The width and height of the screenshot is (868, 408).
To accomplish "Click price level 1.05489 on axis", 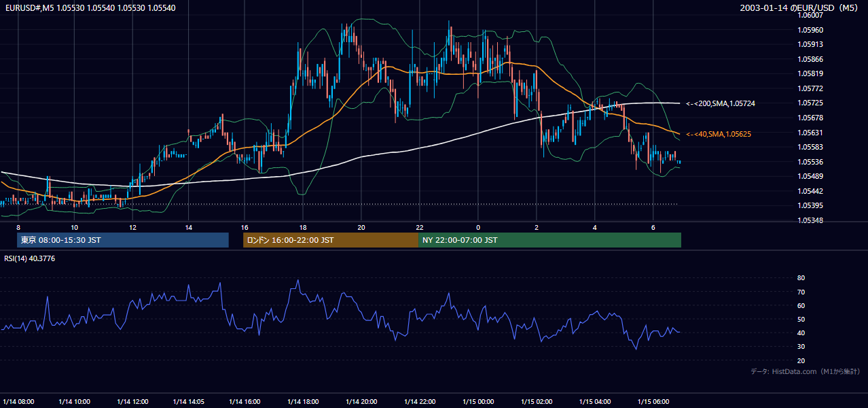I will (x=811, y=176).
